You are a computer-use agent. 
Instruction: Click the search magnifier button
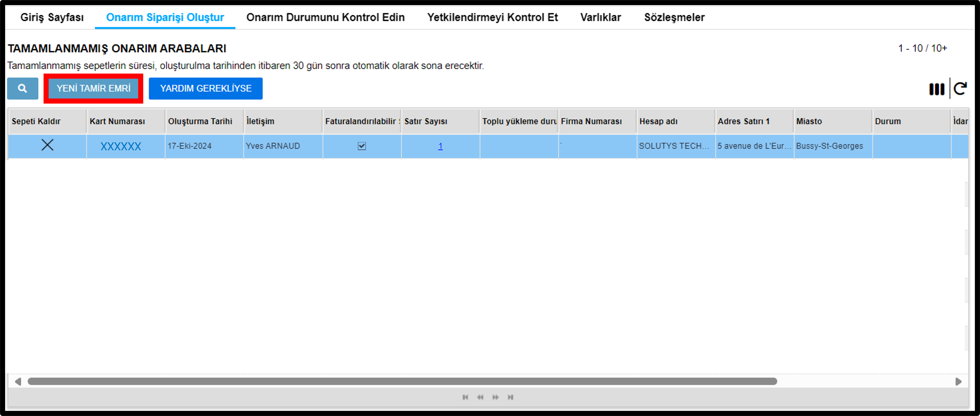click(x=23, y=88)
